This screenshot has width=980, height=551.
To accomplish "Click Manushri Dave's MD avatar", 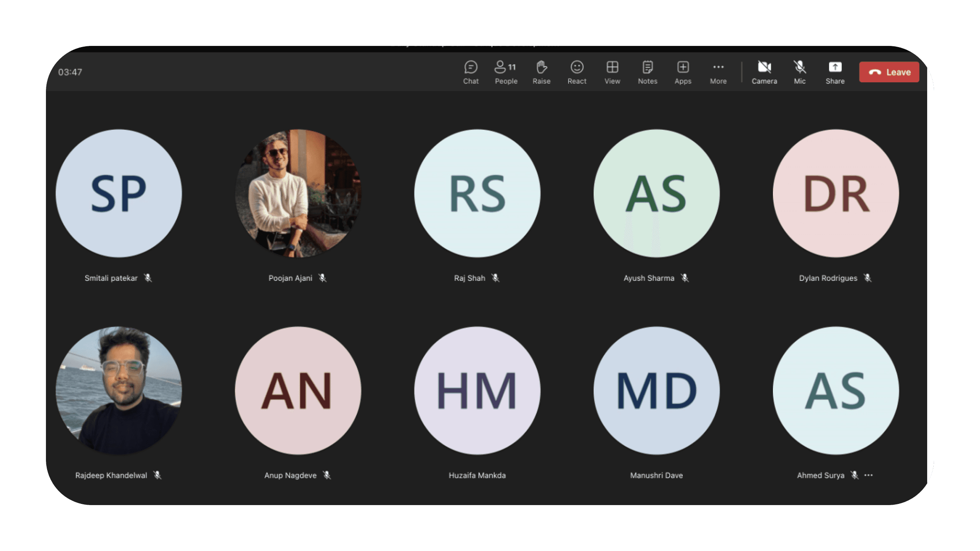I will tap(657, 390).
